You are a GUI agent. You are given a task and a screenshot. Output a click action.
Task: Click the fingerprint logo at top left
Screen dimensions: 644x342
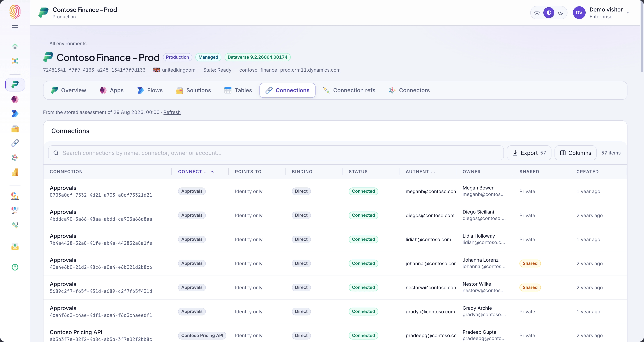coord(15,12)
